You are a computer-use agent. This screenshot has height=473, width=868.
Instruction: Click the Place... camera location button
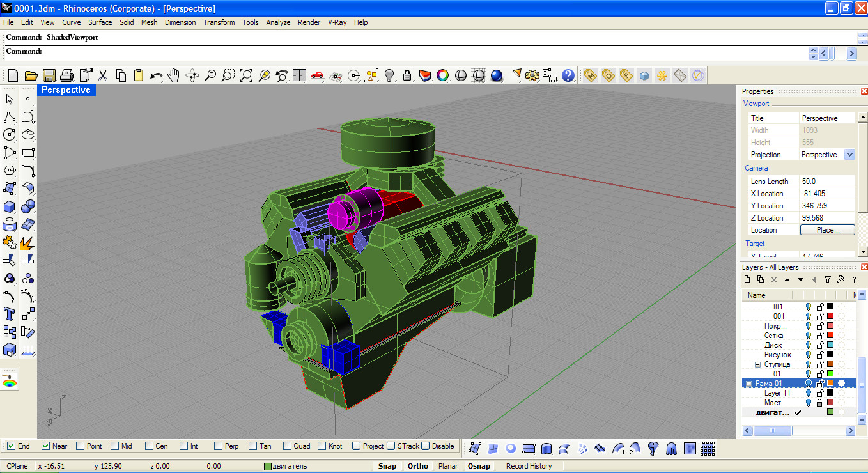coord(827,230)
